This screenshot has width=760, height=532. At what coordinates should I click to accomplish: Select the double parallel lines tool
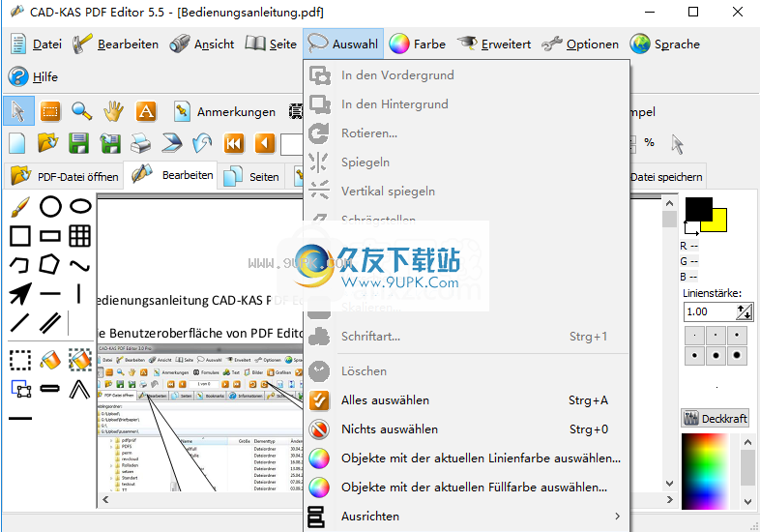click(50, 323)
